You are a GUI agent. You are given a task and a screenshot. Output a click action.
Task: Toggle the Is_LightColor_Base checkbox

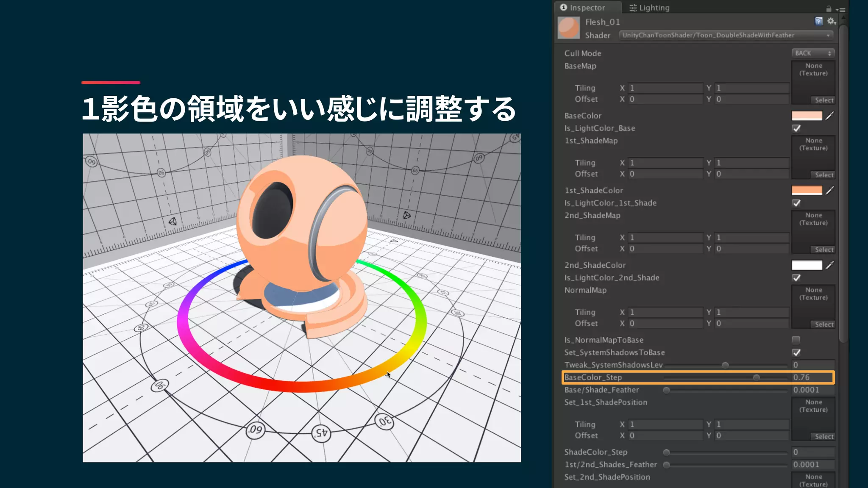(x=796, y=128)
